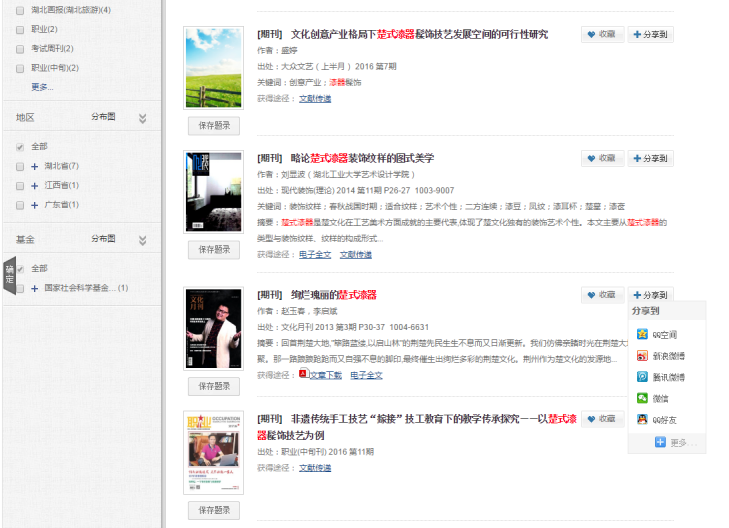
Task: Click 收藏 for 略论楚式漆器 article
Action: tap(602, 158)
